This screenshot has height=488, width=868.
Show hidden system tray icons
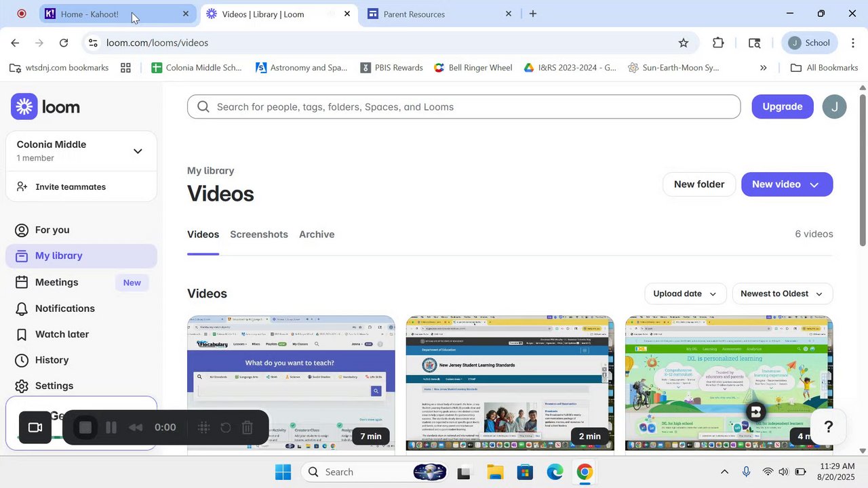click(x=724, y=472)
